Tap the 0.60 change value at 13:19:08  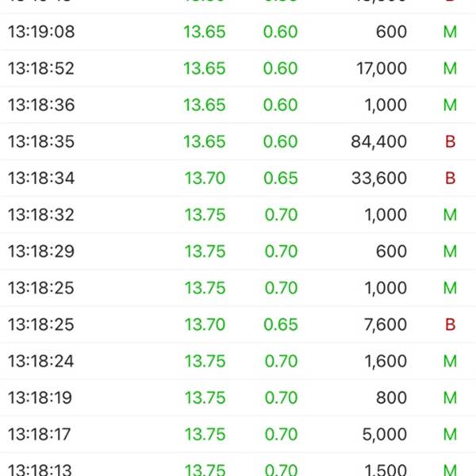[281, 32]
